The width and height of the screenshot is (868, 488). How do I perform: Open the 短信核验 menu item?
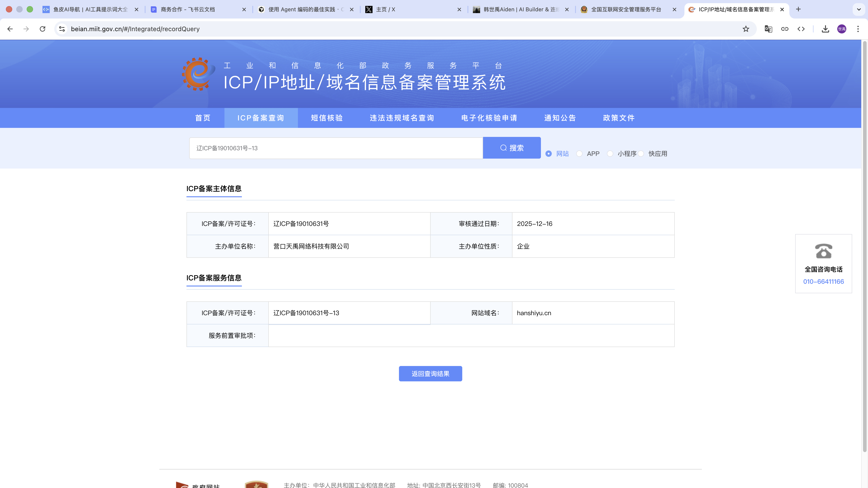click(326, 118)
